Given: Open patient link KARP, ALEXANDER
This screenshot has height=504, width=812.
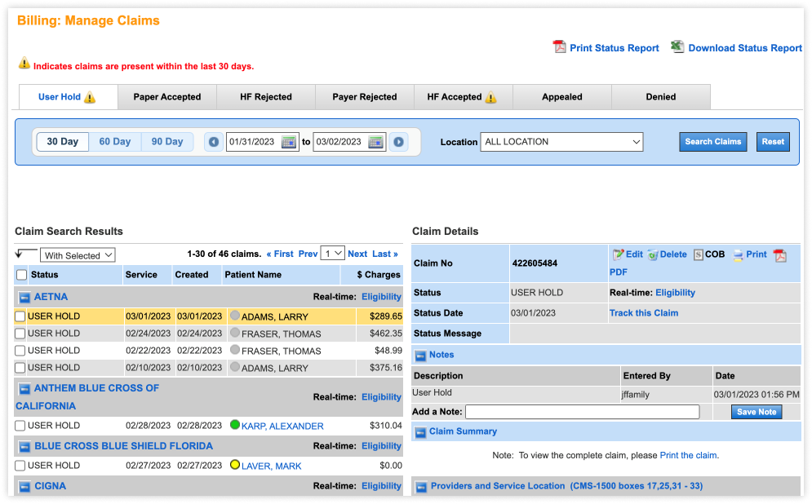Looking at the screenshot, I should tap(282, 427).
